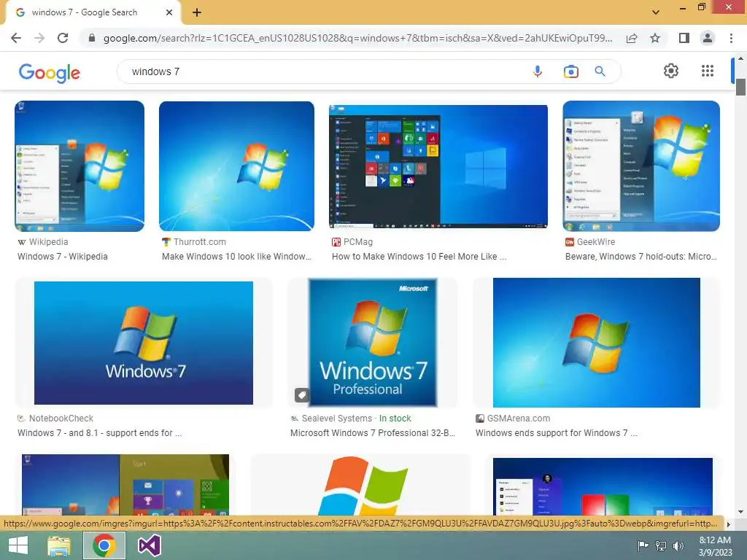Open the tab search dropdown chevron
The image size is (747, 560).
(656, 12)
